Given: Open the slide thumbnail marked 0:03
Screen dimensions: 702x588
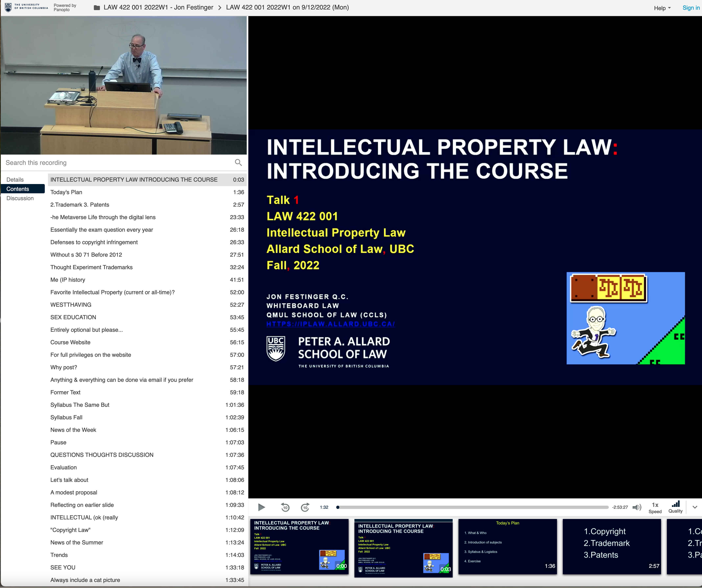Looking at the screenshot, I should [x=403, y=548].
